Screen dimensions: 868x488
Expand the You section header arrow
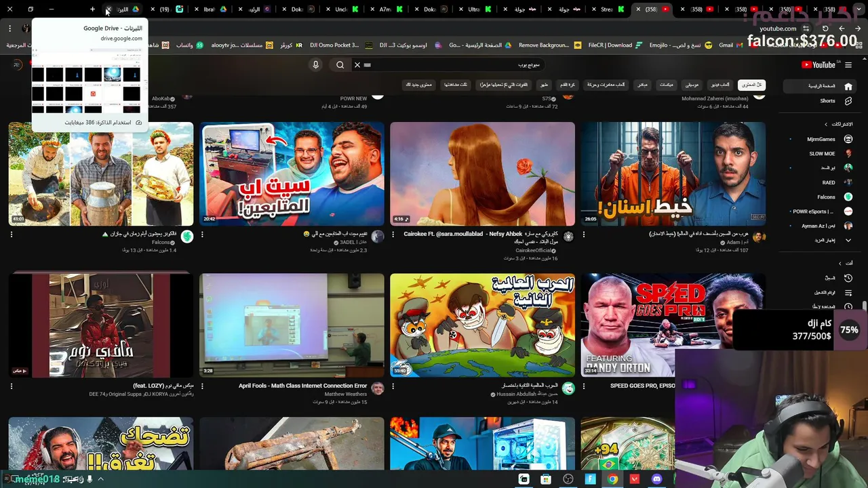tap(840, 263)
